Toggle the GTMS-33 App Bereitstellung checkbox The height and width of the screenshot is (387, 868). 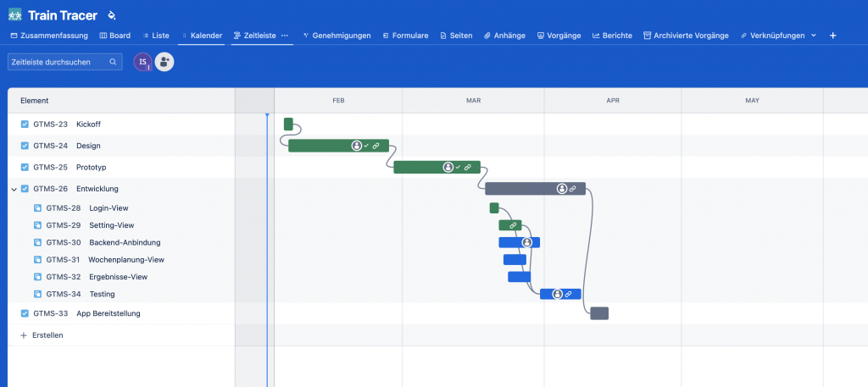pos(25,313)
